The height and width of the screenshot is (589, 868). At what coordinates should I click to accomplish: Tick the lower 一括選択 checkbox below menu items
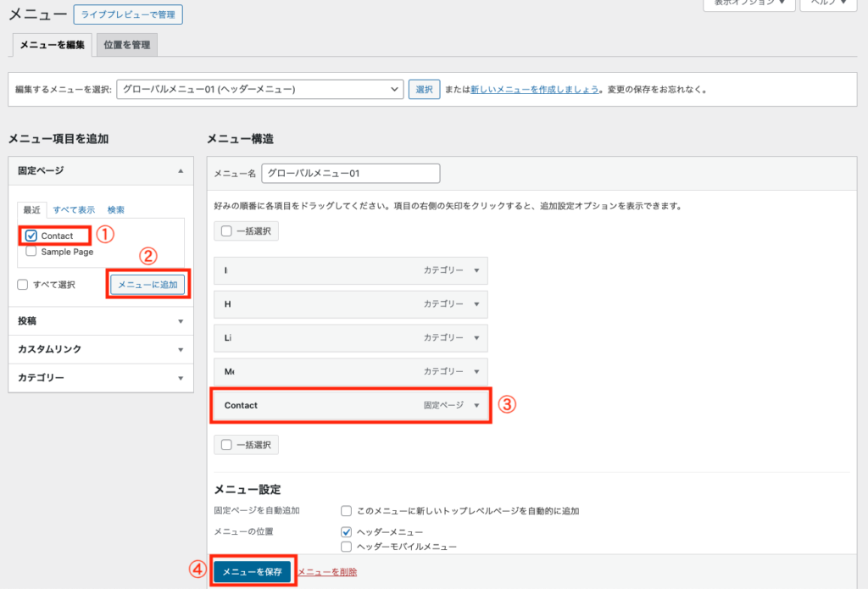point(226,445)
